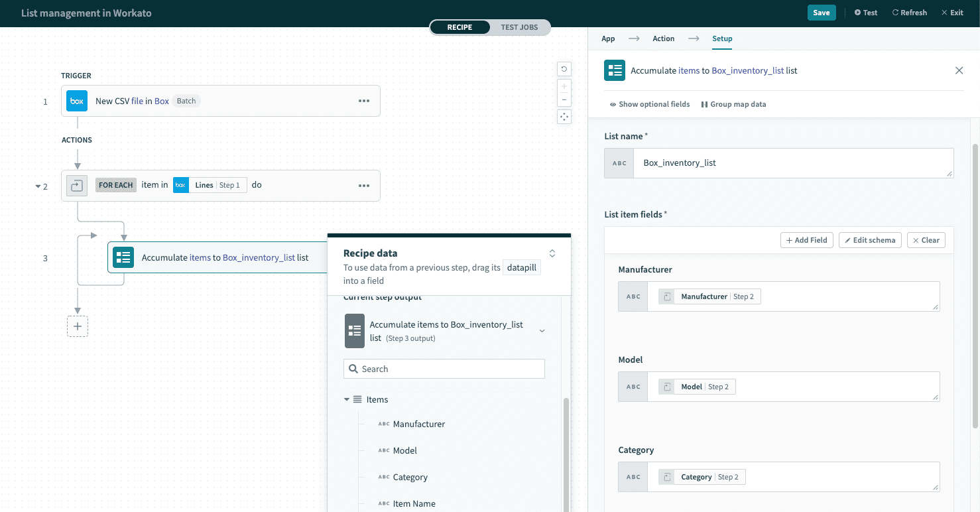Enable Group map data
Image resolution: width=980 pixels, height=512 pixels.
(x=733, y=104)
